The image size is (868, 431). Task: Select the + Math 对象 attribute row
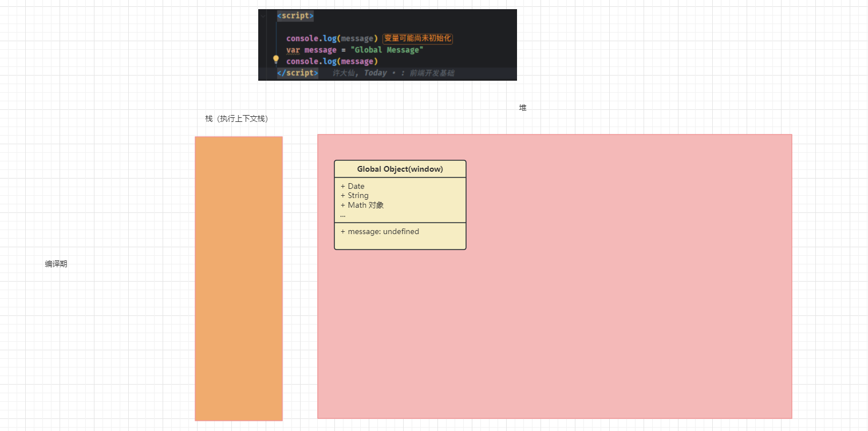tap(362, 205)
